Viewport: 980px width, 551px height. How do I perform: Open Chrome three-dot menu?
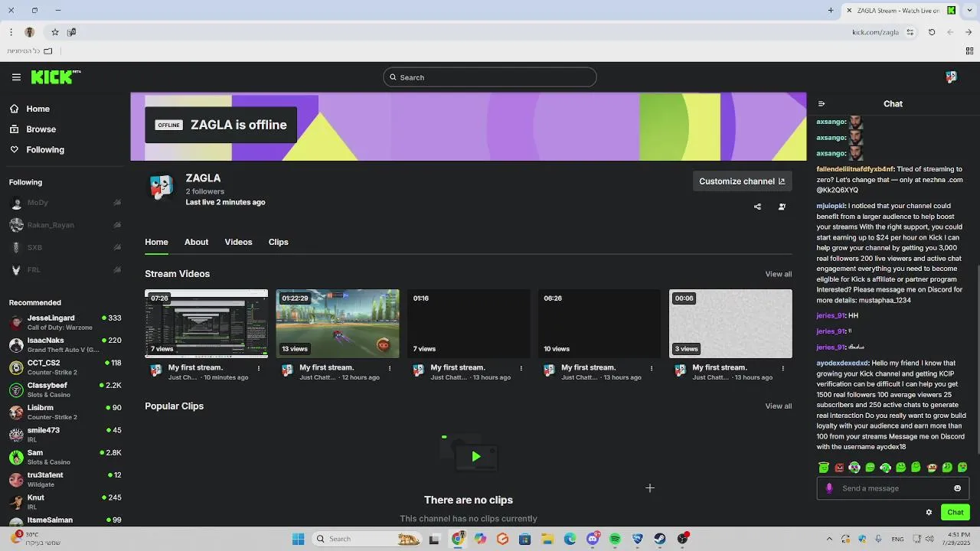(11, 32)
